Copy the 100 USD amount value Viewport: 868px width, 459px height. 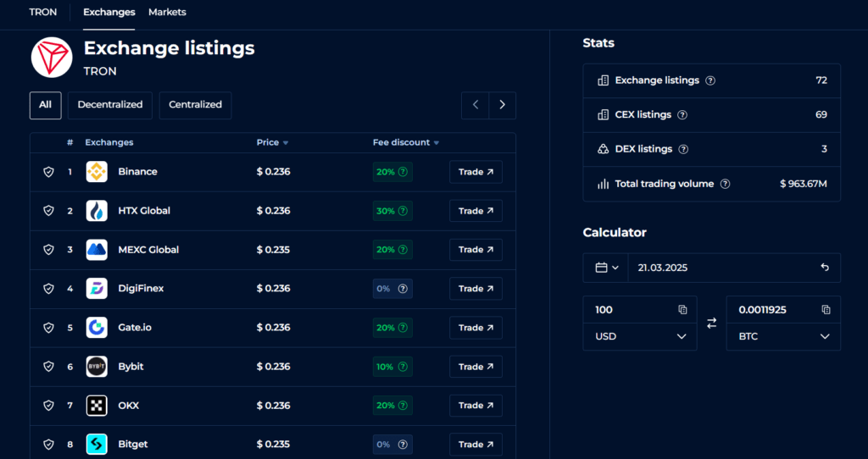pyautogui.click(x=682, y=310)
